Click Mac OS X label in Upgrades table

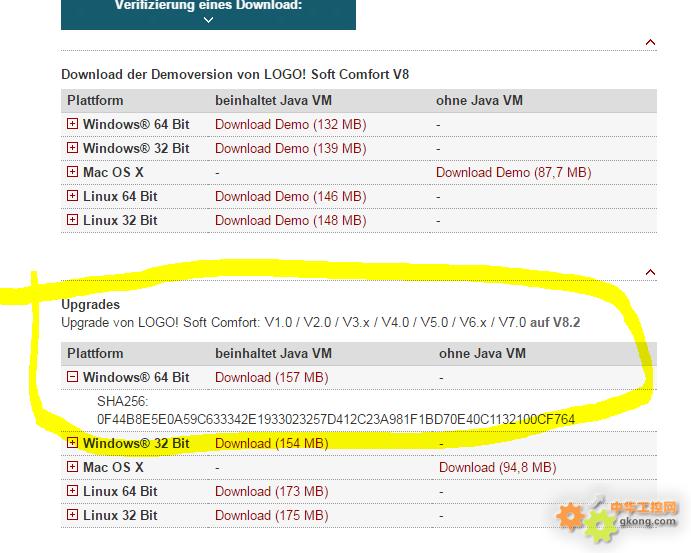tap(113, 468)
